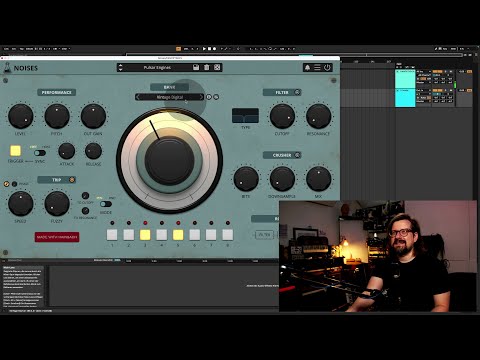Flip the Sync switch next to Trigger
Image resolution: width=480 pixels, height=360 pixels.
click(x=40, y=153)
